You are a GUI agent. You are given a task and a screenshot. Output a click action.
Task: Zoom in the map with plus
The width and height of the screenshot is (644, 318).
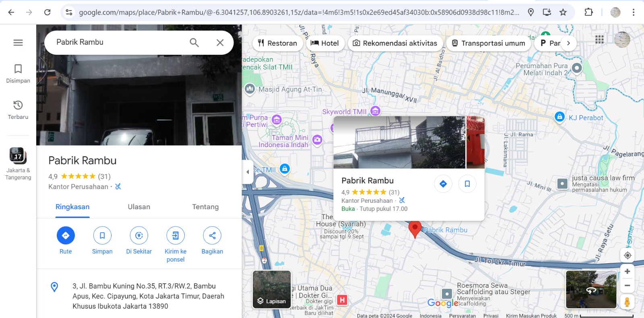click(627, 272)
